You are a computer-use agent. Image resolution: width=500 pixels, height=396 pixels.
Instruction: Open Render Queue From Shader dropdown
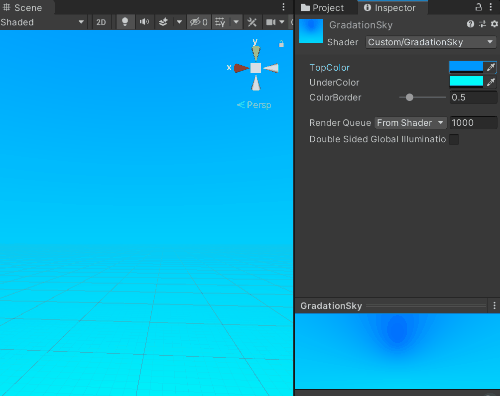[411, 123]
